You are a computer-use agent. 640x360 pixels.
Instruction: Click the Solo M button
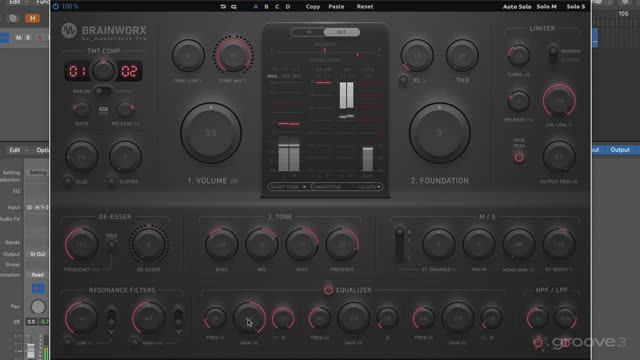pyautogui.click(x=547, y=7)
